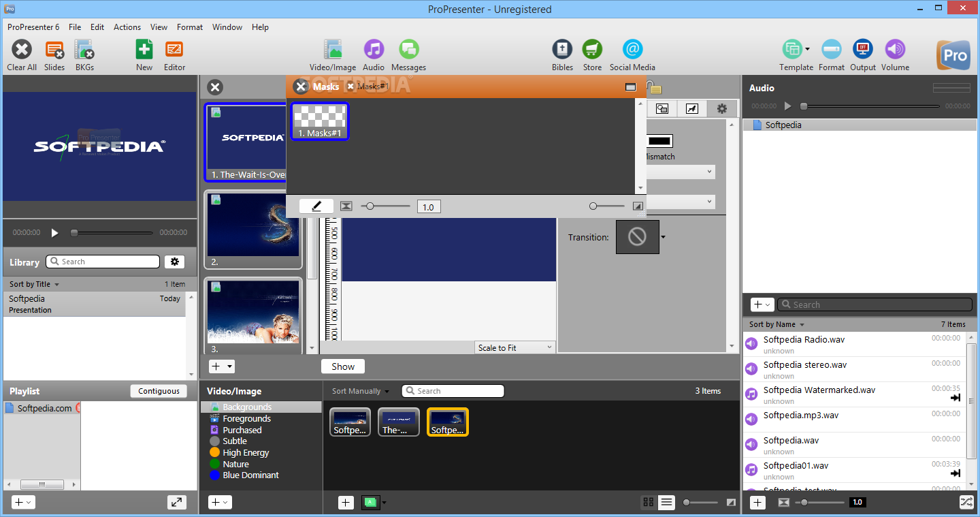Click the black background color swatch
The image size is (980, 517).
(659, 141)
